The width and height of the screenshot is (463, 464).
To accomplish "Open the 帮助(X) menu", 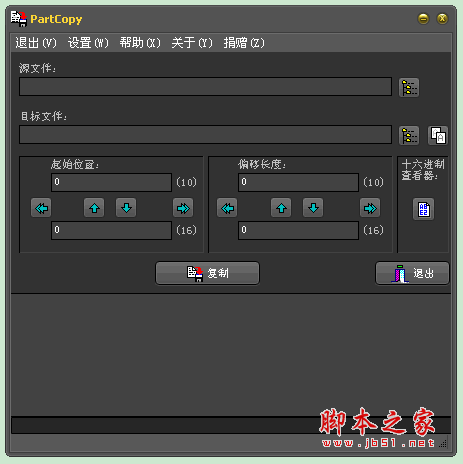I will click(140, 43).
